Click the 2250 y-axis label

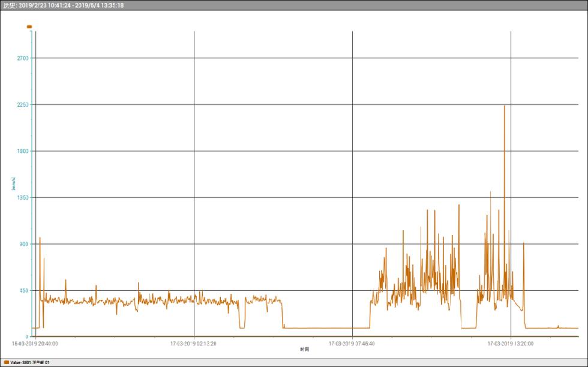22,104
